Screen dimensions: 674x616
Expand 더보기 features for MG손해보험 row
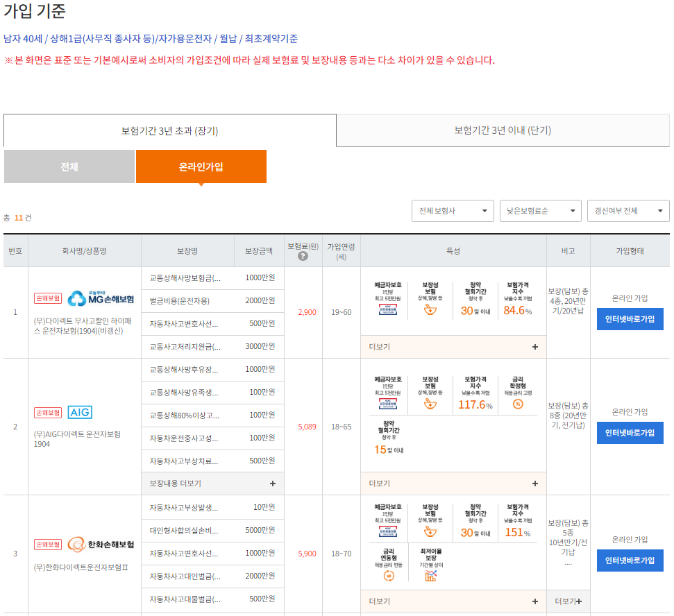pyautogui.click(x=453, y=347)
